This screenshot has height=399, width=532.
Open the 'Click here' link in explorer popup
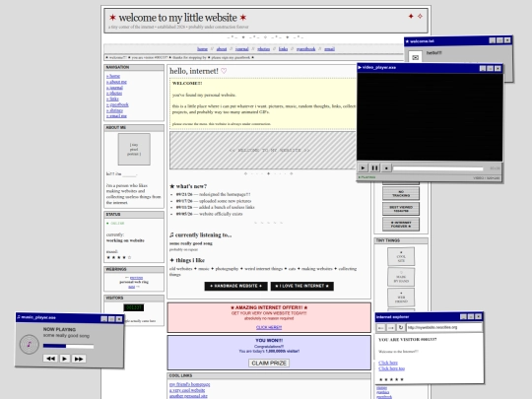point(388,363)
